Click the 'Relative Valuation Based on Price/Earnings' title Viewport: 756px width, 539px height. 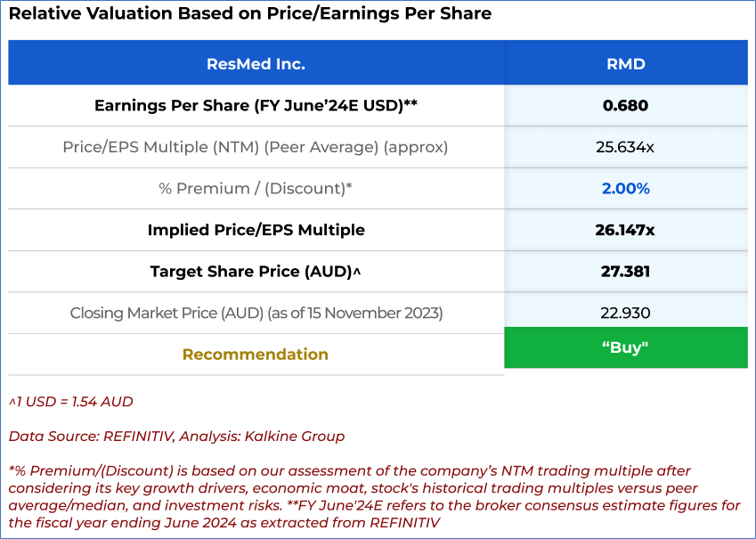click(249, 14)
